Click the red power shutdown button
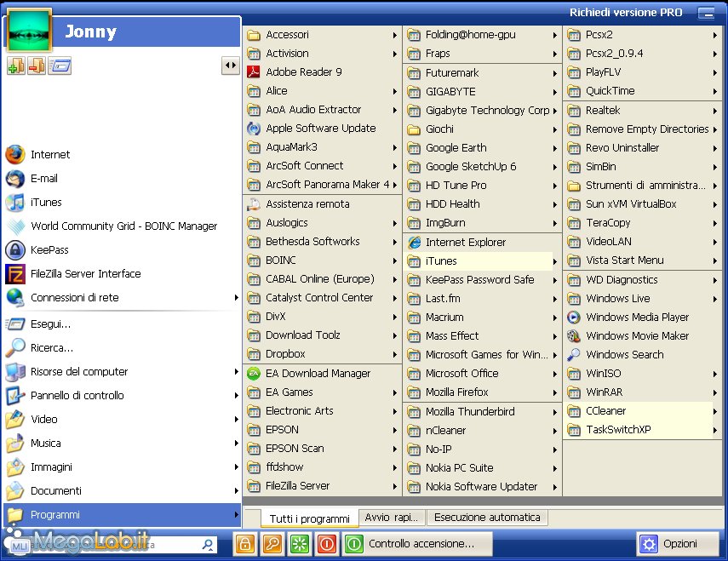The image size is (728, 561). point(327,543)
